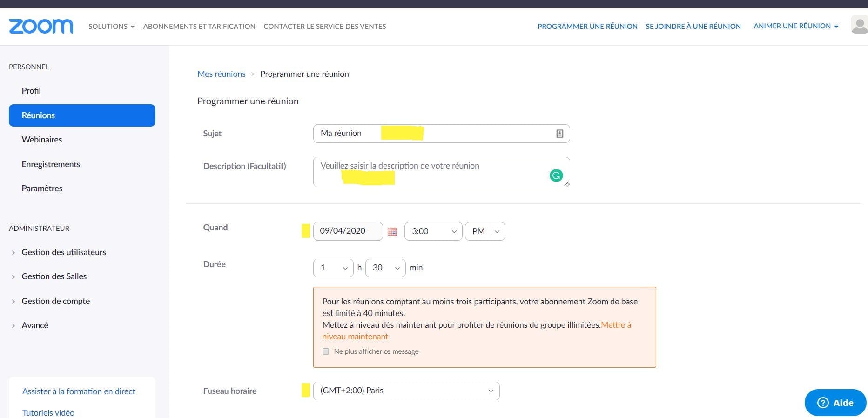This screenshot has width=868, height=418.
Task: Click the Sujet input field
Action: click(441, 134)
